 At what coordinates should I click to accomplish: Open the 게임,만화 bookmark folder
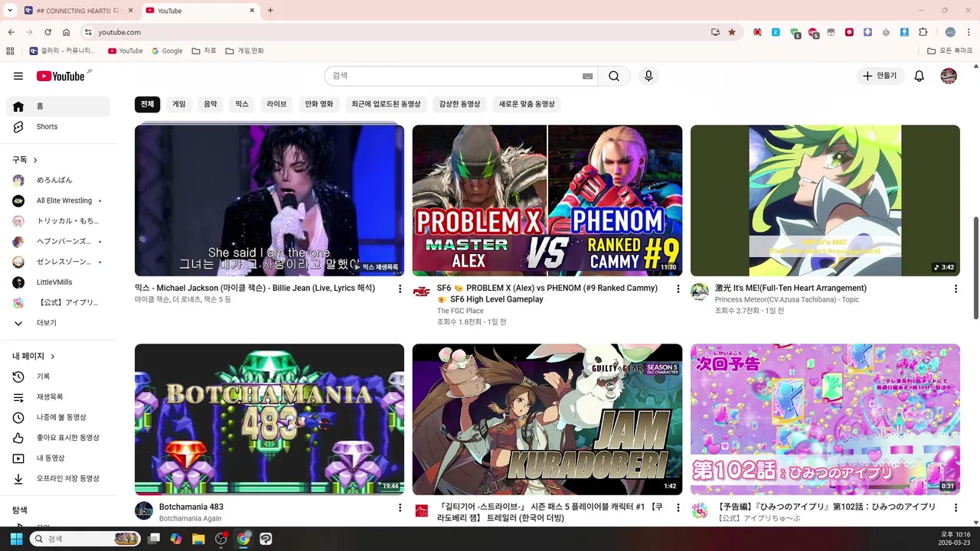(244, 51)
